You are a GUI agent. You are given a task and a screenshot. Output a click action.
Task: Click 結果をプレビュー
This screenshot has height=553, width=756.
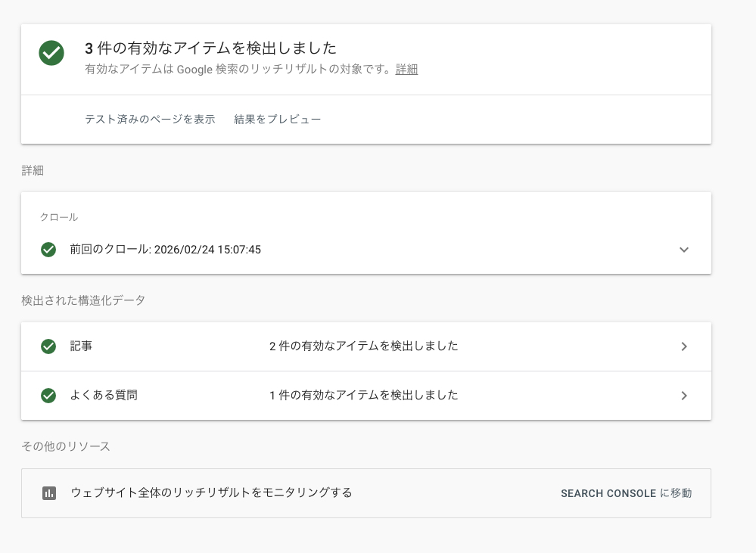[278, 119]
